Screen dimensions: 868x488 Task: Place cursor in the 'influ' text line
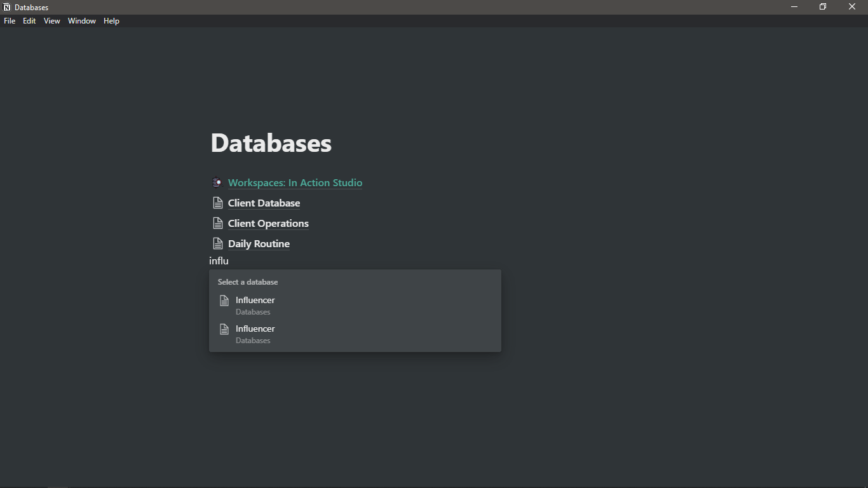pyautogui.click(x=219, y=261)
